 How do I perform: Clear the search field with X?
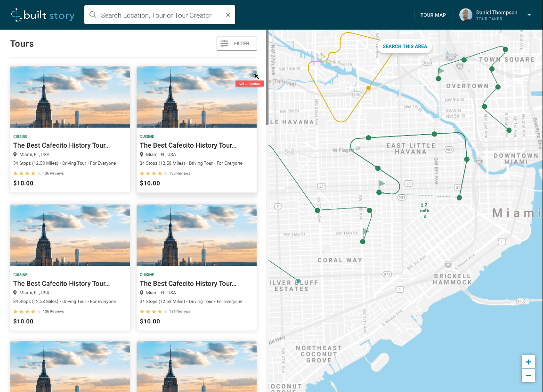228,15
